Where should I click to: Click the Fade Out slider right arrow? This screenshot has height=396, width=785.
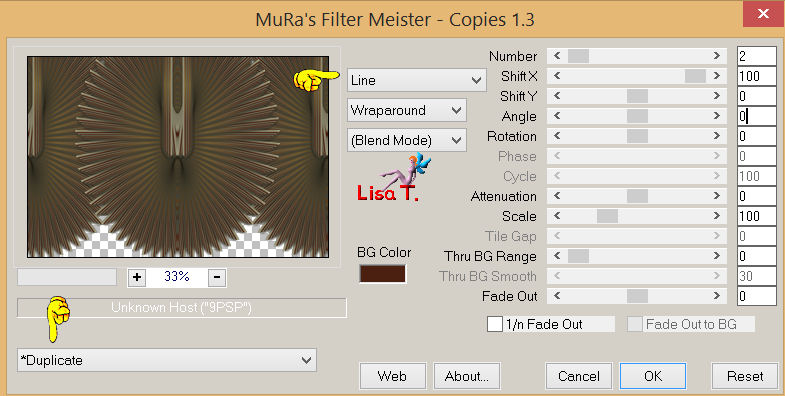pyautogui.click(x=716, y=296)
